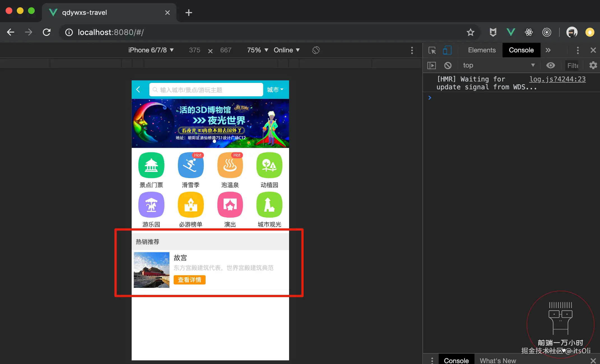Open the 游乐园 amusement park icon
The image size is (600, 364).
pyautogui.click(x=151, y=205)
